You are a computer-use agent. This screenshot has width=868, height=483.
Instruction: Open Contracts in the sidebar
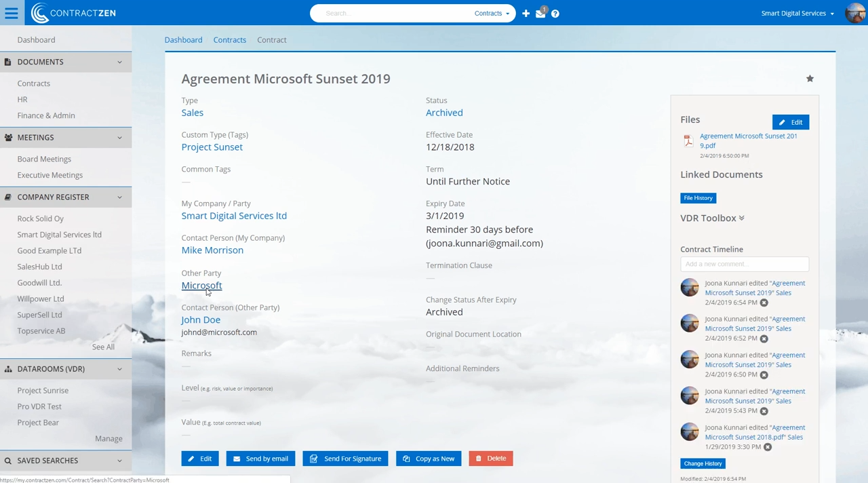[x=34, y=83]
